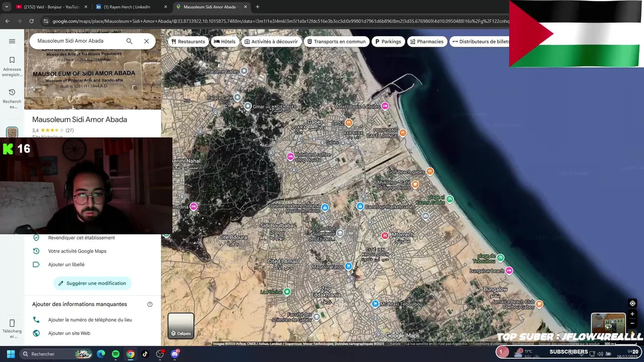The width and height of the screenshot is (644, 362).
Task: Open the Google Maps hamburger menu
Action: click(x=12, y=41)
